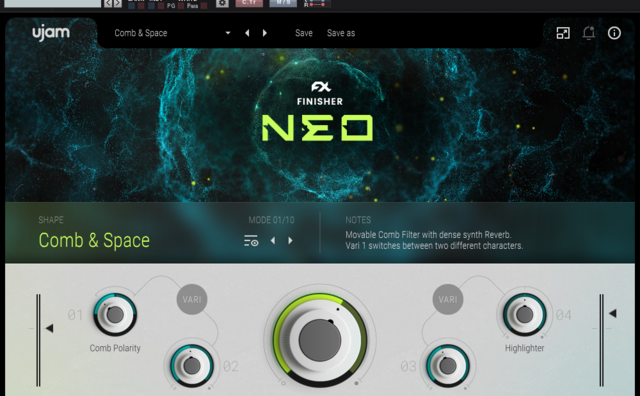Select the previous mode arrow
The height and width of the screenshot is (396, 640).
273,241
